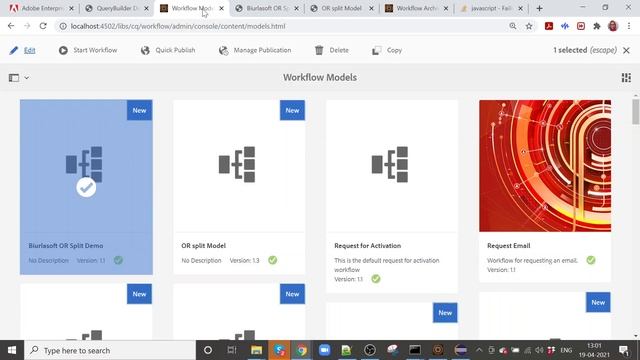Click the Edit pencil icon
This screenshot has width=640, height=360.
(x=13, y=50)
